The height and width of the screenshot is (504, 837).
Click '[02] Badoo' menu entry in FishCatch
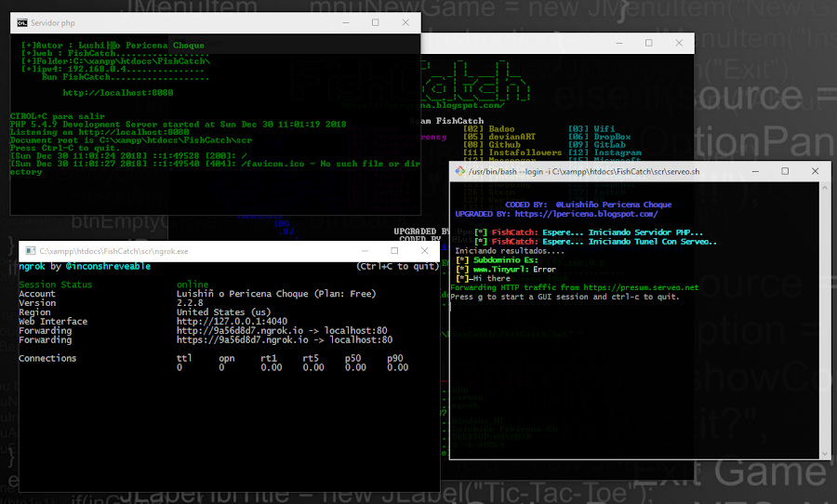point(488,128)
